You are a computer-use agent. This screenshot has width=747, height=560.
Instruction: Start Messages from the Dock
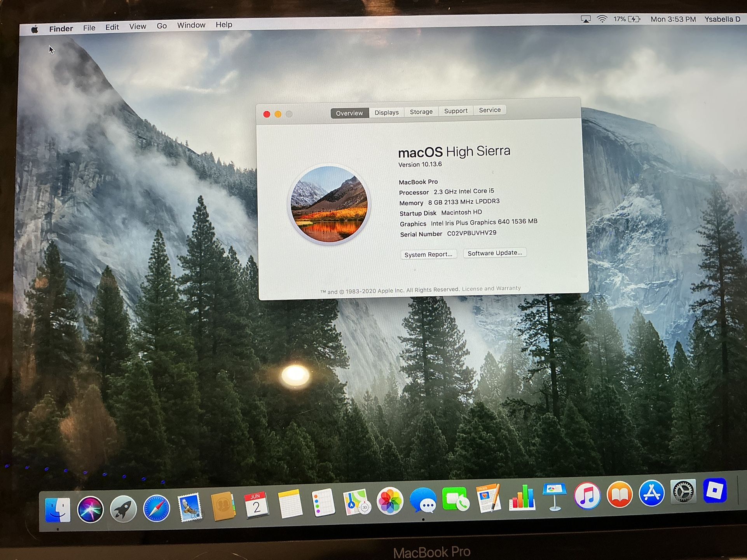pos(423,501)
